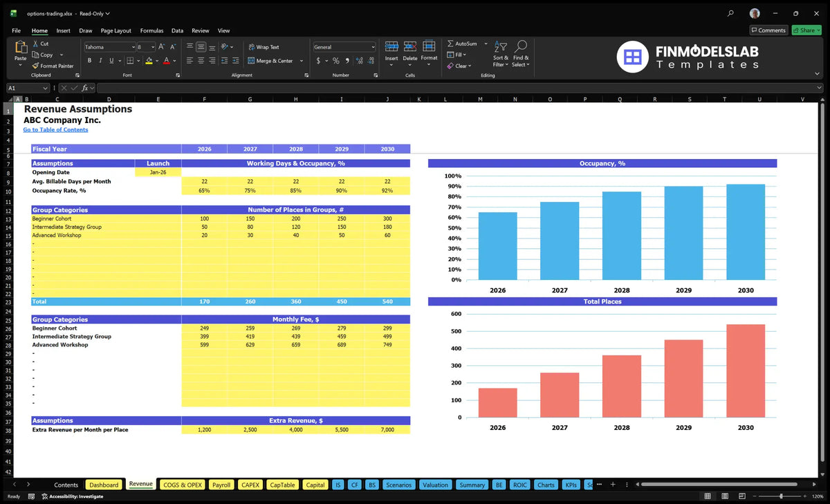The height and width of the screenshot is (504, 830).
Task: Apply the Borders tool
Action: point(130,61)
